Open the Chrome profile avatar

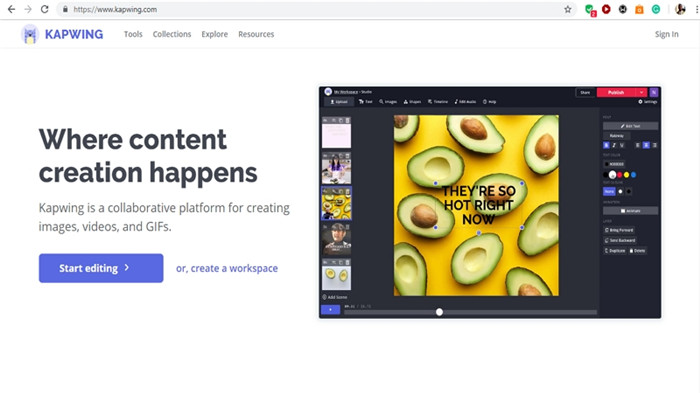[x=680, y=9]
